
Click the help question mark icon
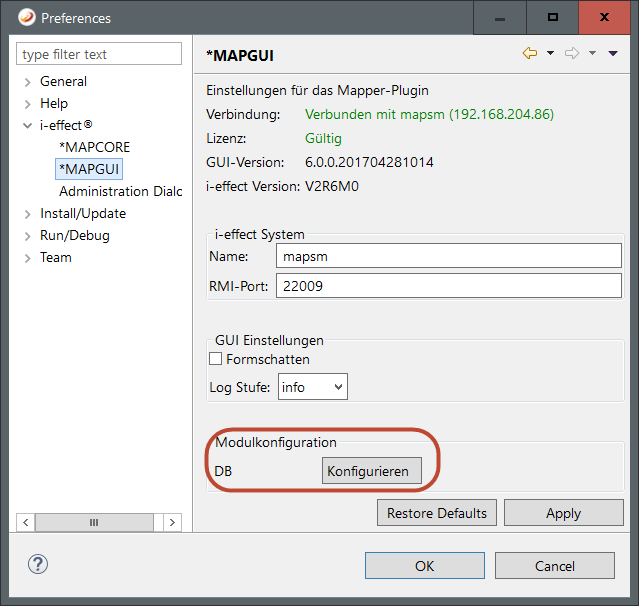pos(38,565)
